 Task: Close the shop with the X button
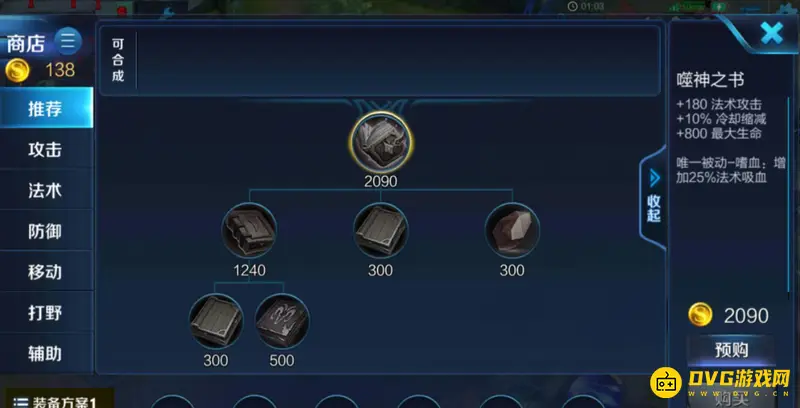pos(772,34)
